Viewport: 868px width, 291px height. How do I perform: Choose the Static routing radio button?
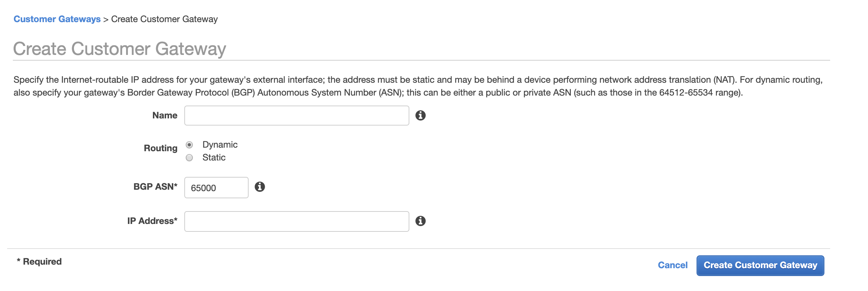tap(189, 158)
